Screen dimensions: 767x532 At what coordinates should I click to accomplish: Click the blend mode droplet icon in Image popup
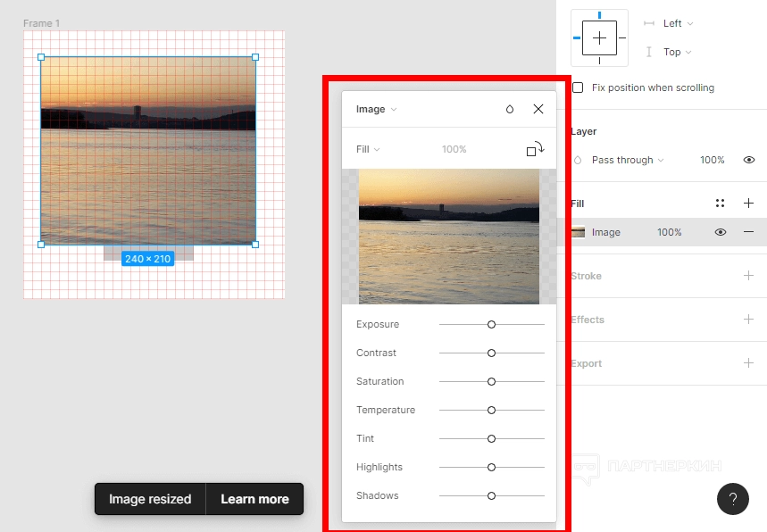tap(510, 109)
